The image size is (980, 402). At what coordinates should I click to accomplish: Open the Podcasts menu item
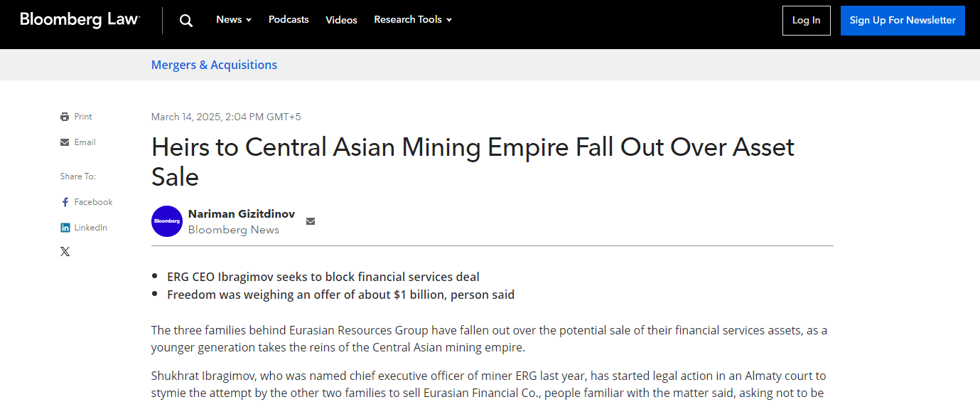coord(289,20)
